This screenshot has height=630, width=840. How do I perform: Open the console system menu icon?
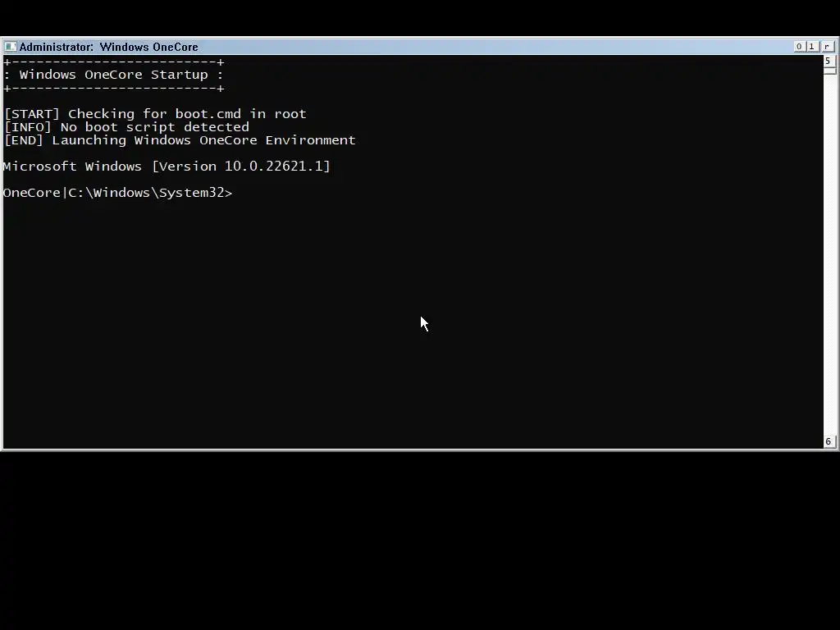[x=10, y=47]
